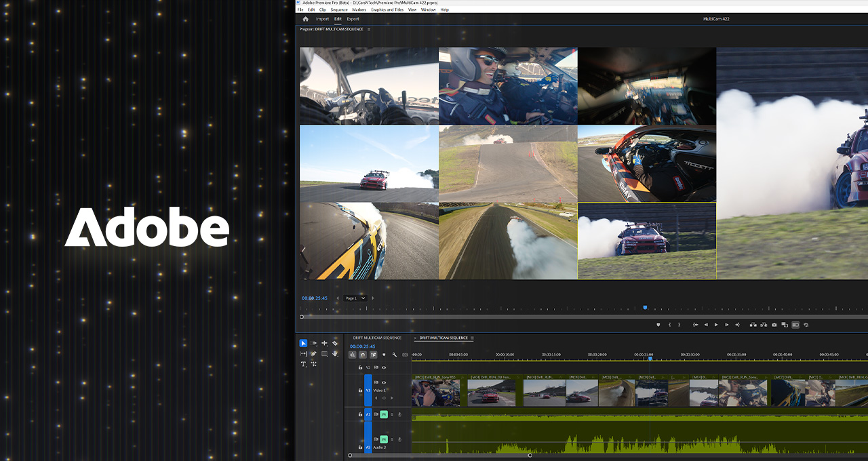Open the Page 1 dropdown below the multicam monitor
Screen dimensions: 868x461
pyautogui.click(x=355, y=298)
